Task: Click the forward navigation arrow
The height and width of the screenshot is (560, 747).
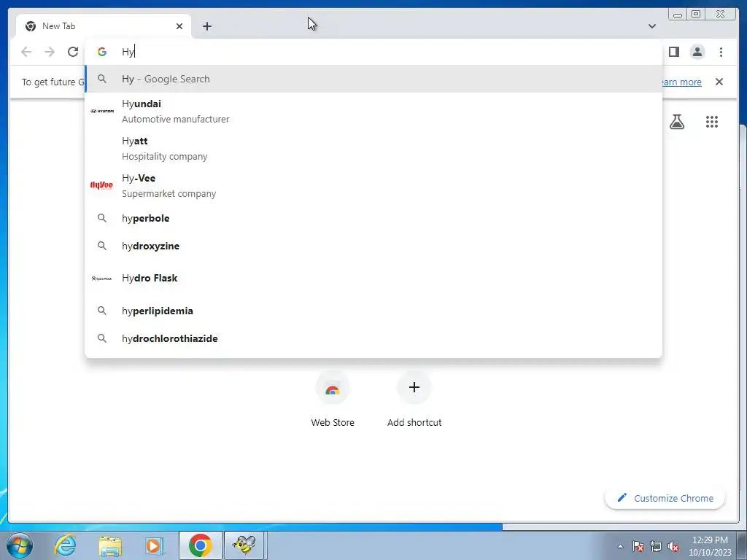Action: (50, 52)
